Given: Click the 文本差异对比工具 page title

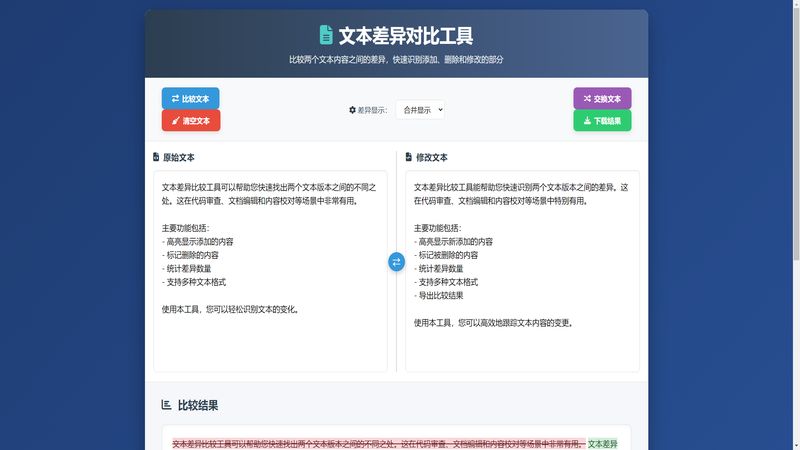Looking at the screenshot, I should coord(405,36).
